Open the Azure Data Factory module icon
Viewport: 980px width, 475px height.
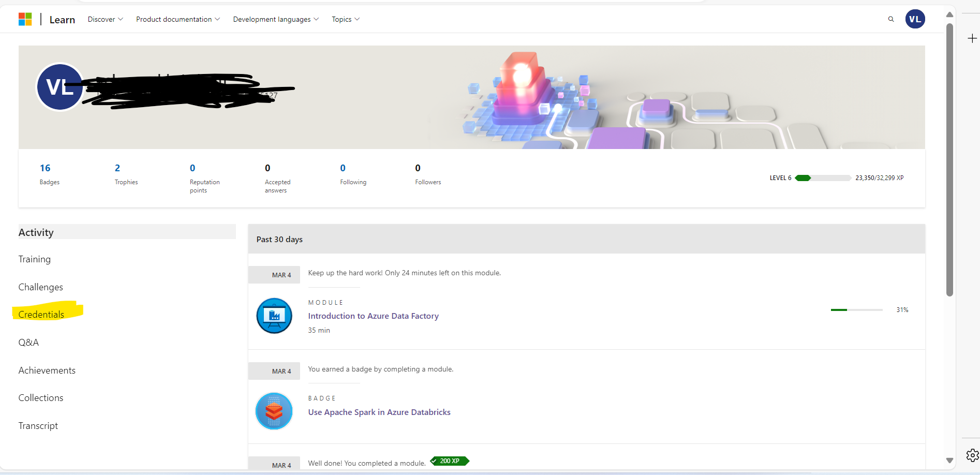click(274, 316)
